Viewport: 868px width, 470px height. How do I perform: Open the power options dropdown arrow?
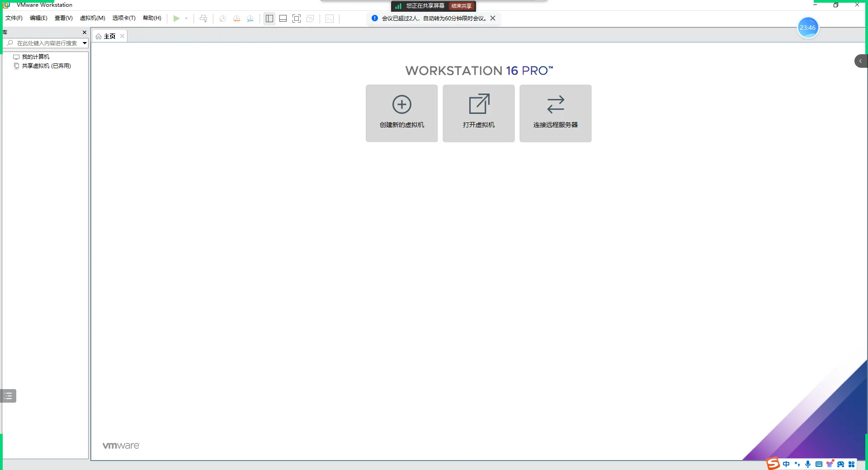186,19
